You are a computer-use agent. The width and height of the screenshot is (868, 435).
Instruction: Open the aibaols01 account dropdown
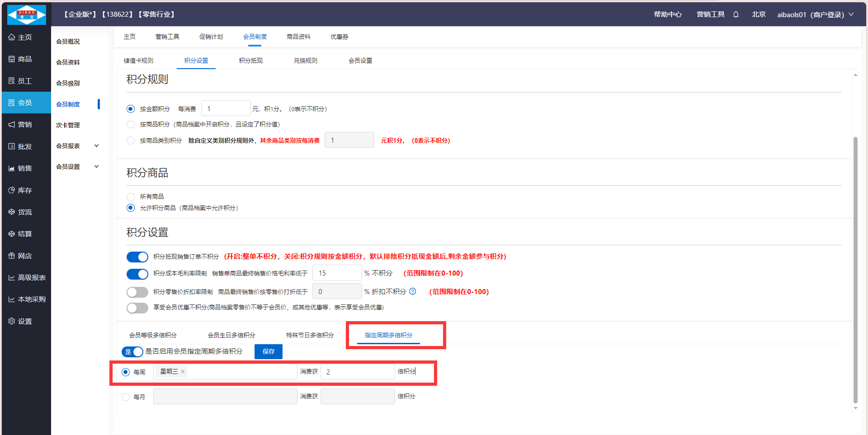click(x=815, y=14)
